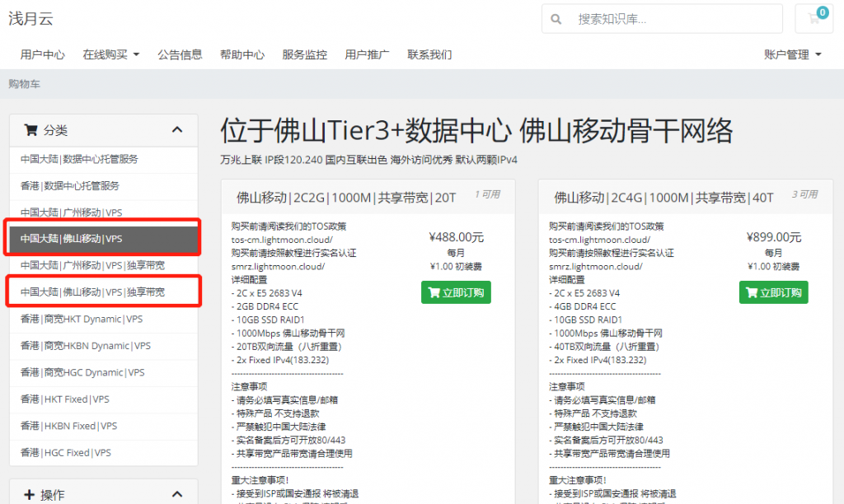
Task: Open 帮助中心 navigation item
Action: point(242,55)
